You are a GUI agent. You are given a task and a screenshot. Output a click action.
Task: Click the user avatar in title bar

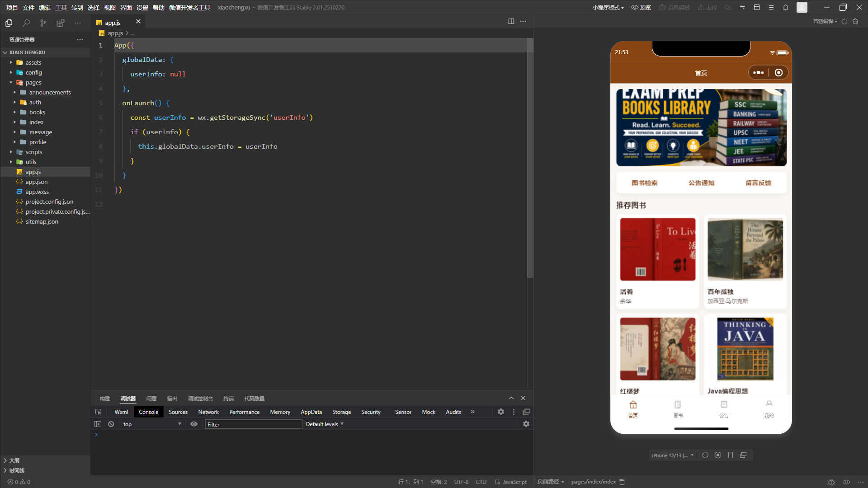point(802,7)
